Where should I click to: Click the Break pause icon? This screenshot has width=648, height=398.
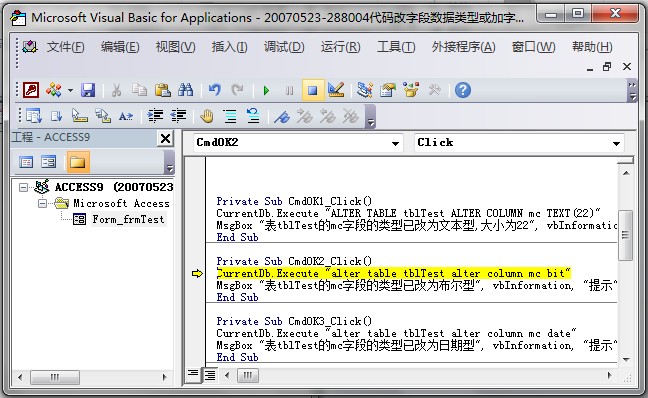[x=289, y=90]
